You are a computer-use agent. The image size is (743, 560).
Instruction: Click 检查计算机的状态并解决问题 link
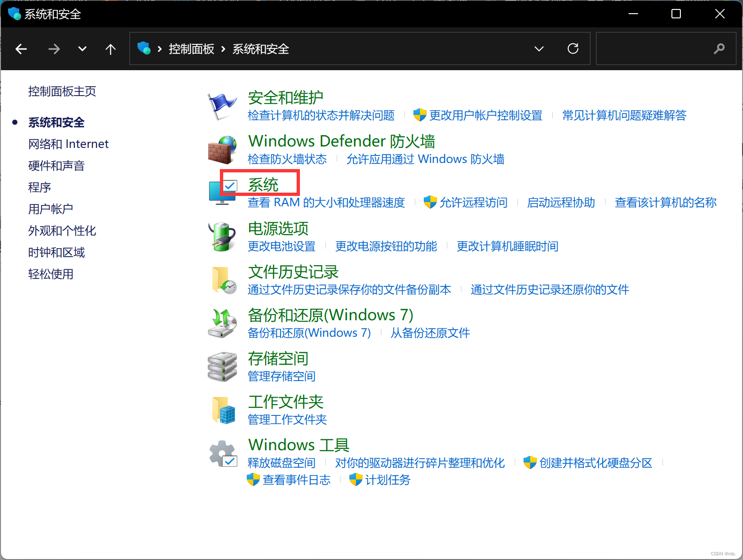(x=321, y=115)
